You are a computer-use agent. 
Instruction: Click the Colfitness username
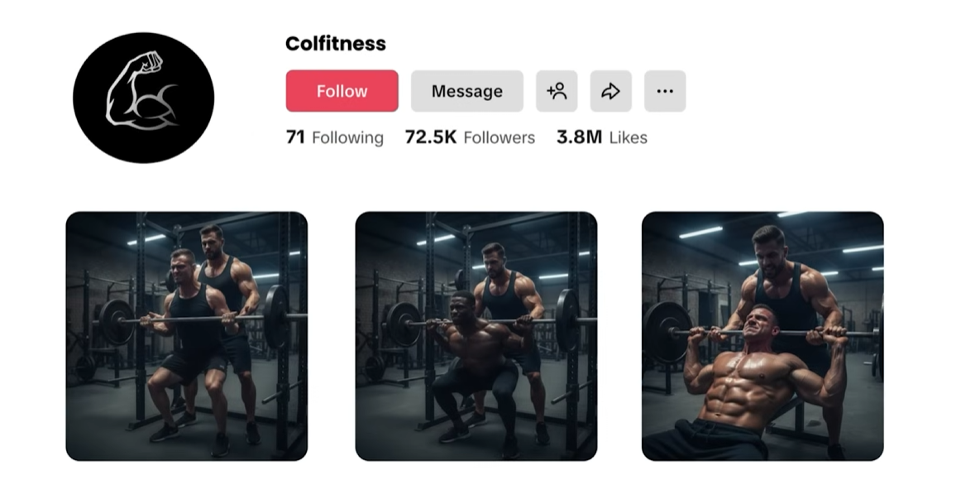coord(336,44)
